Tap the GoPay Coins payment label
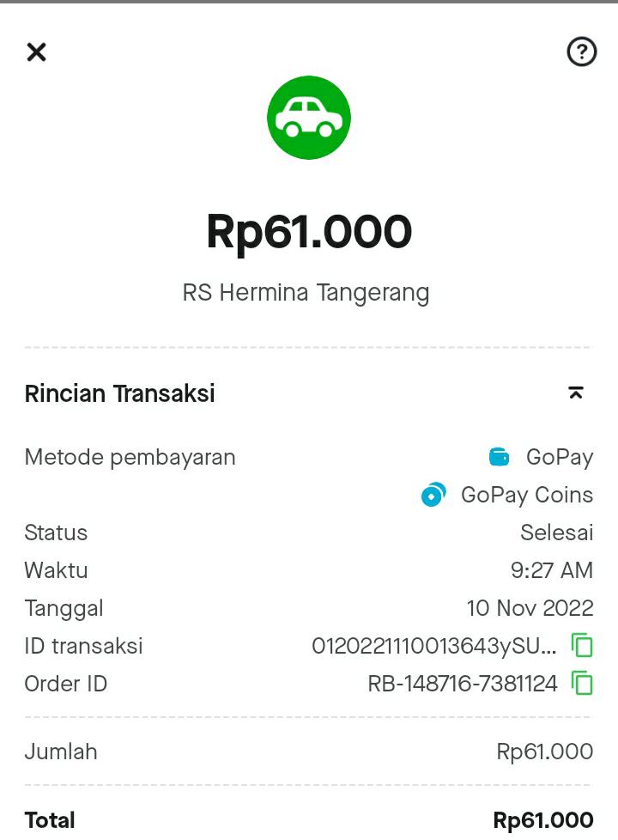The width and height of the screenshot is (618, 840). (527, 495)
